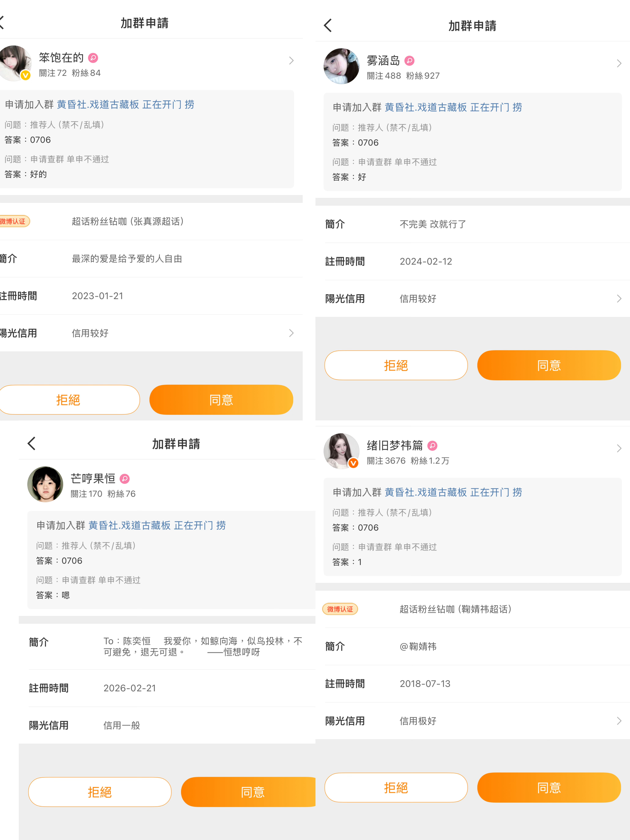Image resolution: width=630 pixels, height=840 pixels.
Task: Expand 绪旧梦祎篇's profile with the chevron
Action: click(619, 448)
